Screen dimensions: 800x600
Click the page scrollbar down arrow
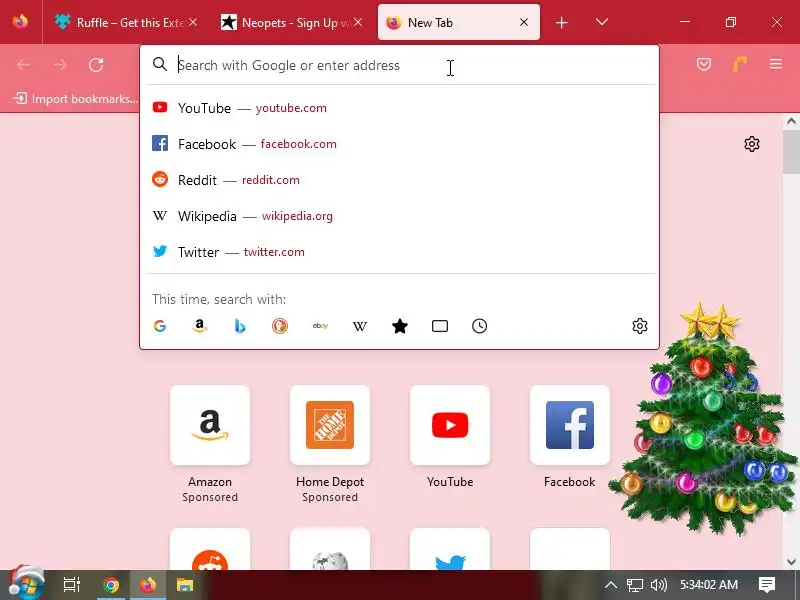(x=791, y=562)
